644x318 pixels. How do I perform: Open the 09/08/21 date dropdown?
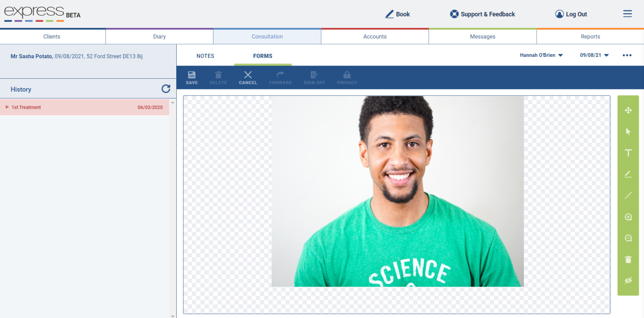(x=594, y=55)
